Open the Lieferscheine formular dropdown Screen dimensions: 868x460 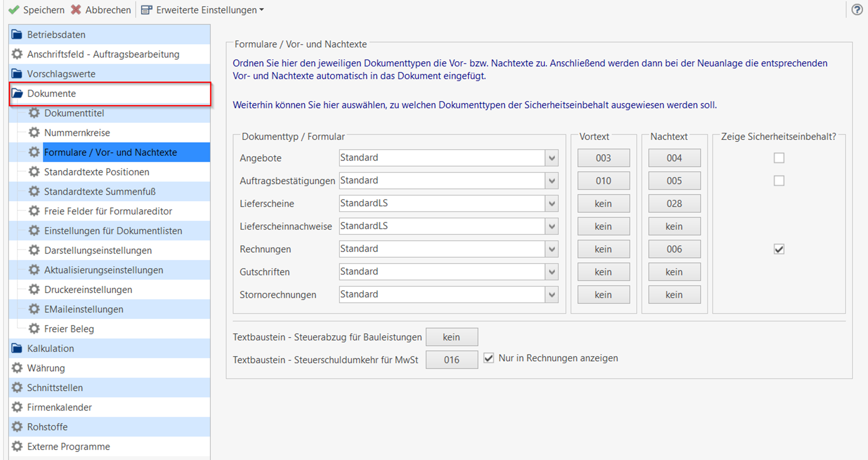pos(551,203)
